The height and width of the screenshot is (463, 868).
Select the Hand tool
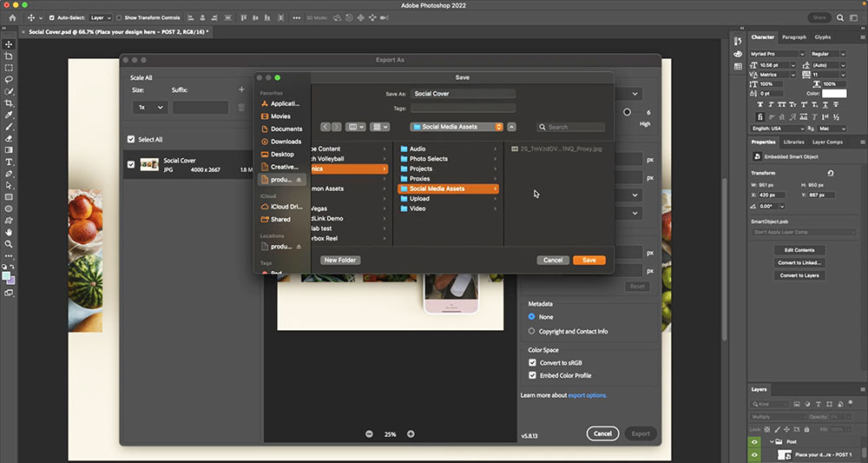tap(9, 232)
